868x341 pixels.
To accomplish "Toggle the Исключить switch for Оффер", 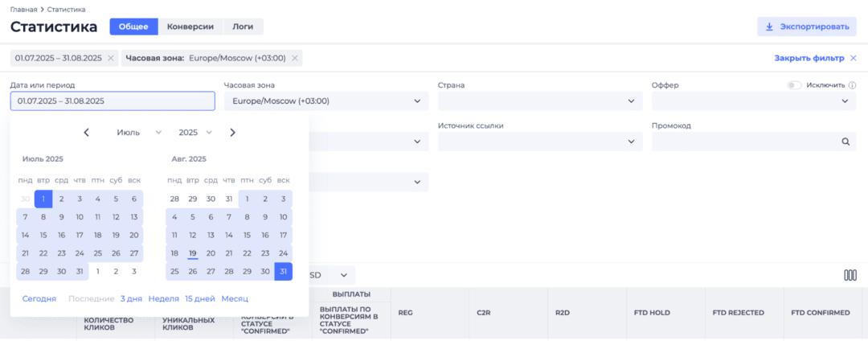I will click(794, 85).
